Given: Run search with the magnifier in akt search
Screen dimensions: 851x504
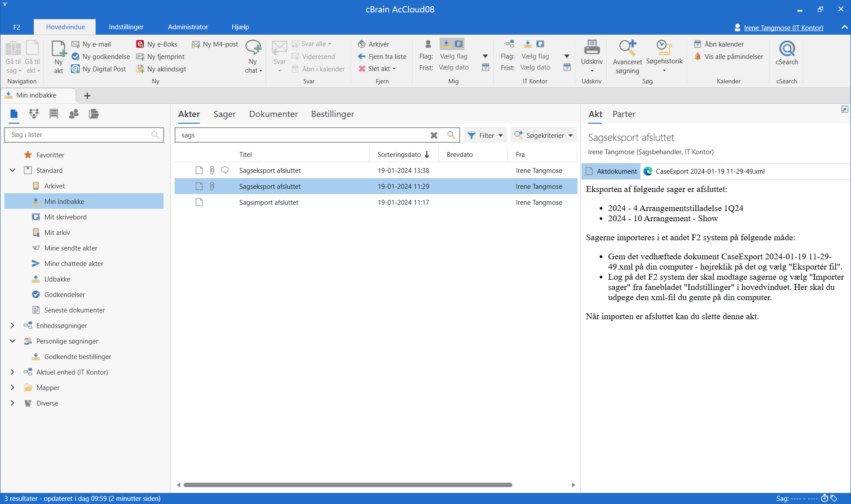Looking at the screenshot, I should (x=451, y=135).
